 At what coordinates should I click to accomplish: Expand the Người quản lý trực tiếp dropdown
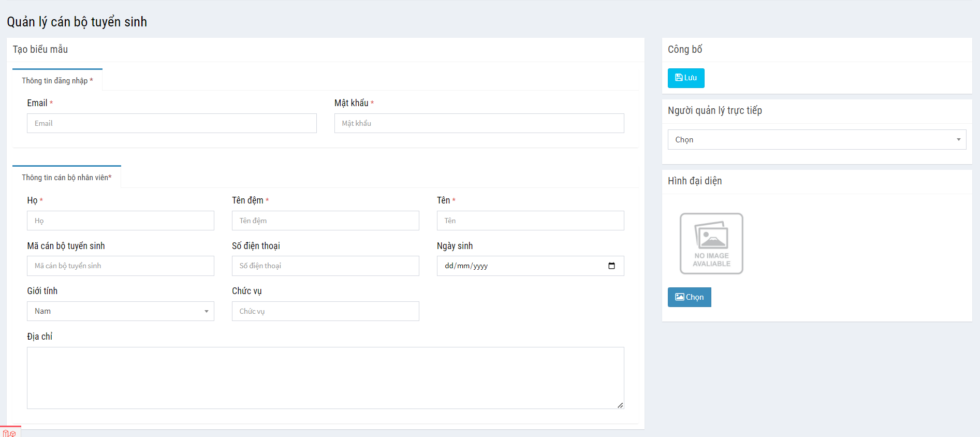click(816, 140)
